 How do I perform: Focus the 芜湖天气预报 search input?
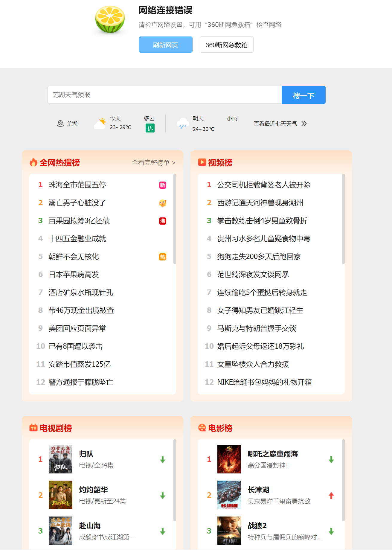click(165, 95)
